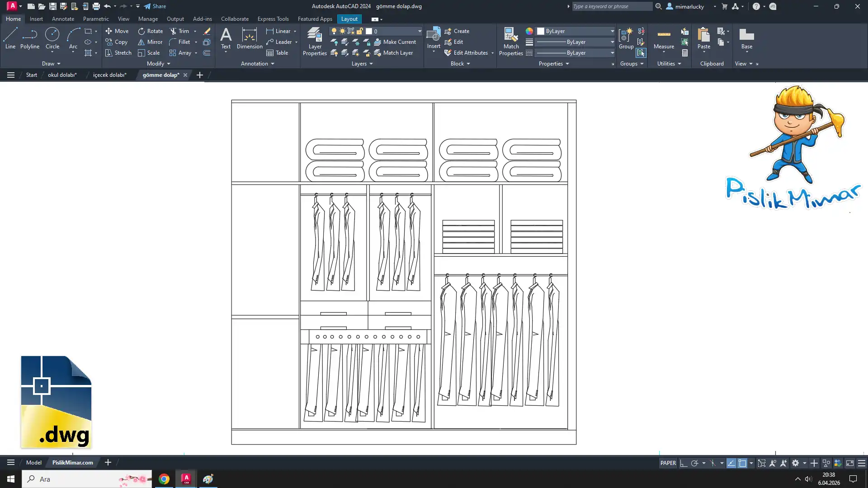868x488 pixels.
Task: Click the Share button
Action: click(x=155, y=6)
